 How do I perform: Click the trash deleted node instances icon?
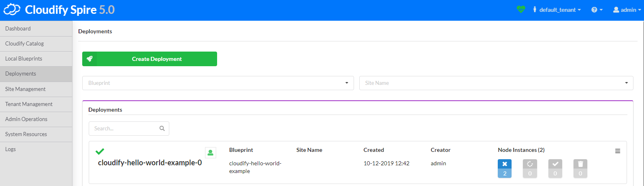580,164
